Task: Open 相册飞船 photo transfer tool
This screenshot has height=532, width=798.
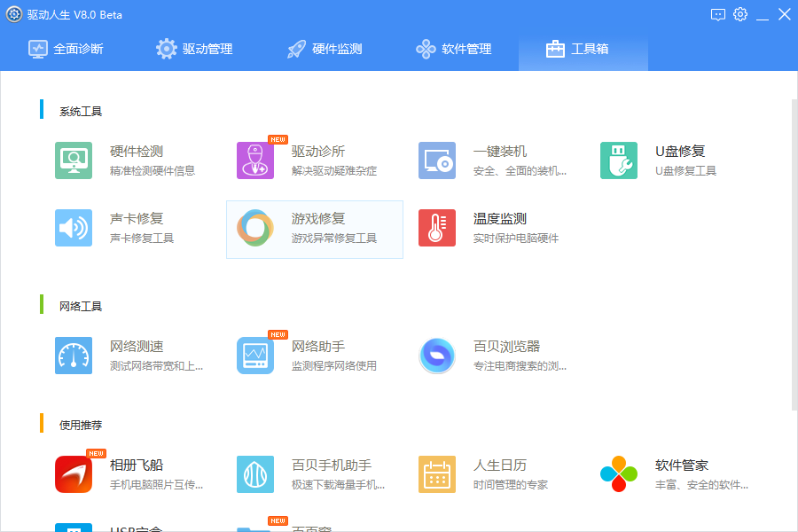Action: (105, 473)
